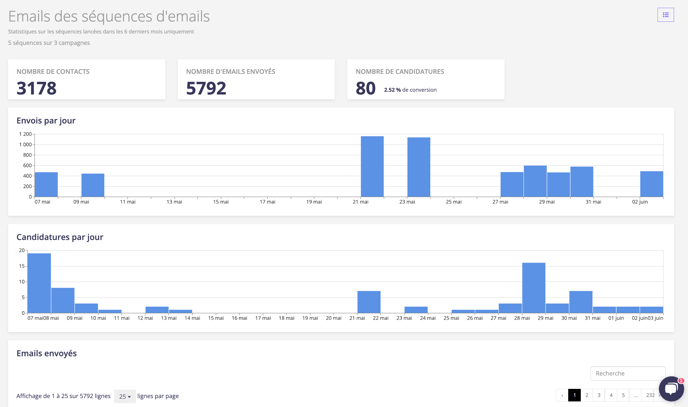Click the list view icon button
Screen dimensions: 688x407
[x=665, y=15]
